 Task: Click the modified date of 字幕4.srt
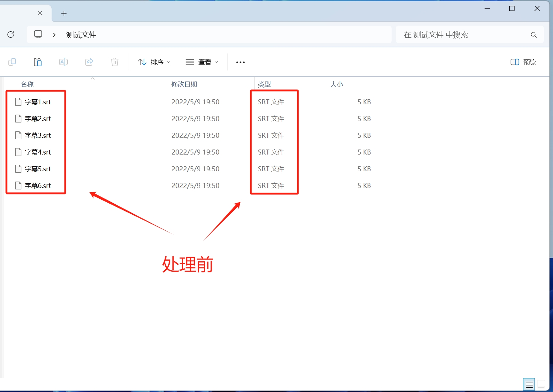pyautogui.click(x=195, y=152)
